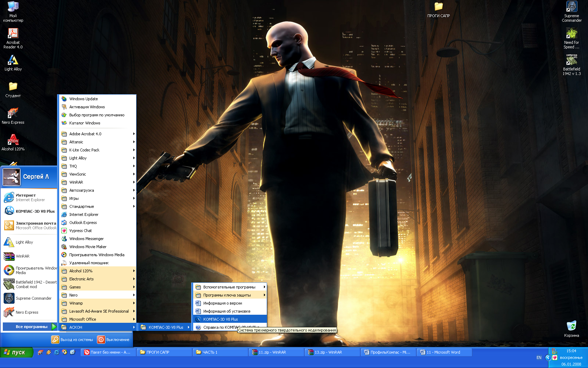Click the EN language indicator in the tray
The image size is (588, 368).
539,357
